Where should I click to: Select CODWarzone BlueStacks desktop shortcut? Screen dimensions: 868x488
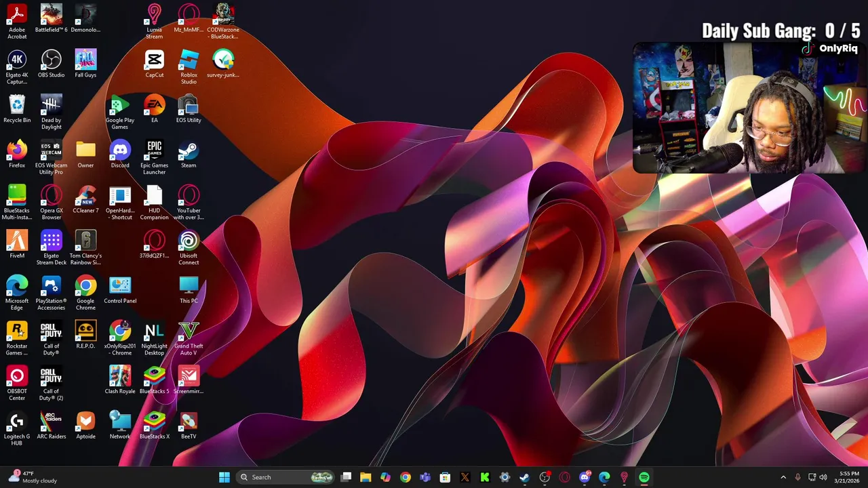coord(223,21)
